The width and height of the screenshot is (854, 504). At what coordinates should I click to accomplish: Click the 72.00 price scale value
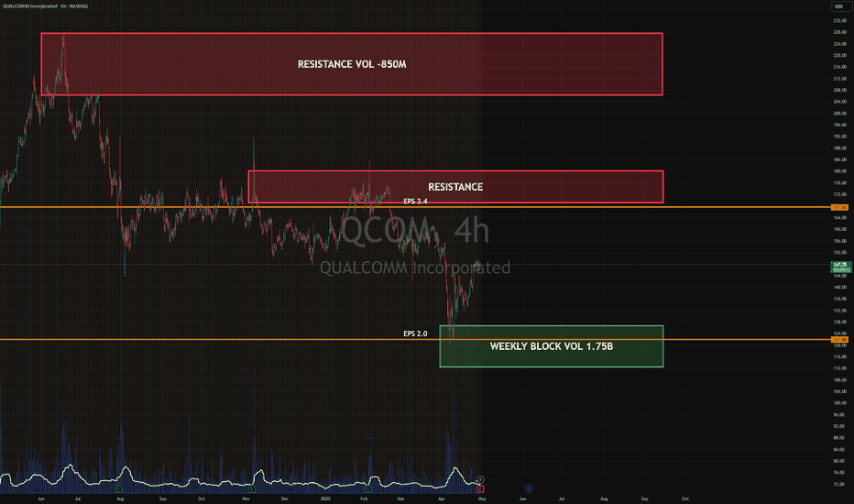click(x=839, y=484)
